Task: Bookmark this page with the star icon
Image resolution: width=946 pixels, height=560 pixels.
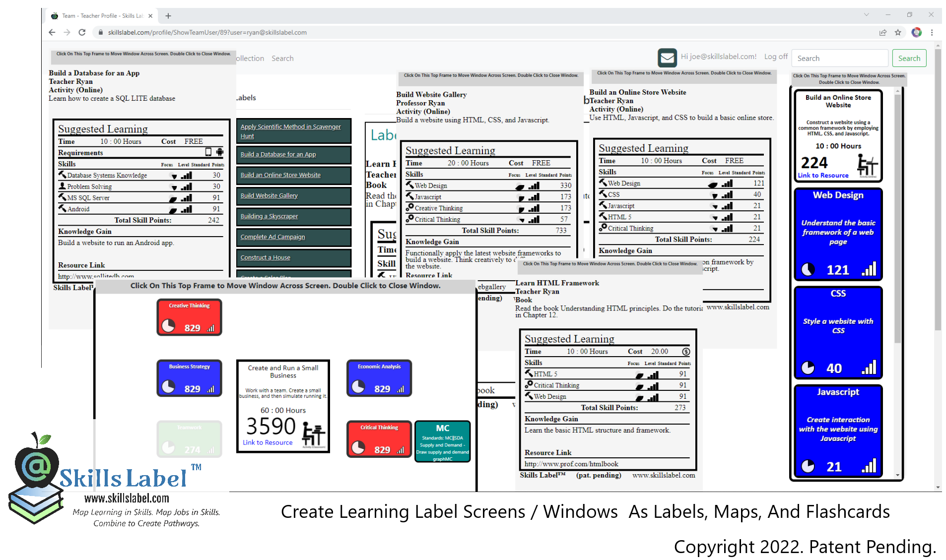Action: coord(898,32)
